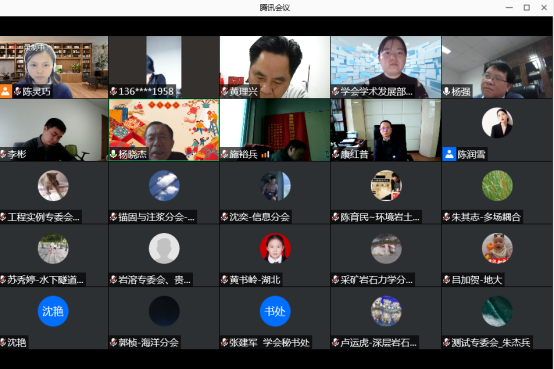The image size is (554, 369).
Task: Click the muted mic icon beside 康红普
Action: point(335,154)
